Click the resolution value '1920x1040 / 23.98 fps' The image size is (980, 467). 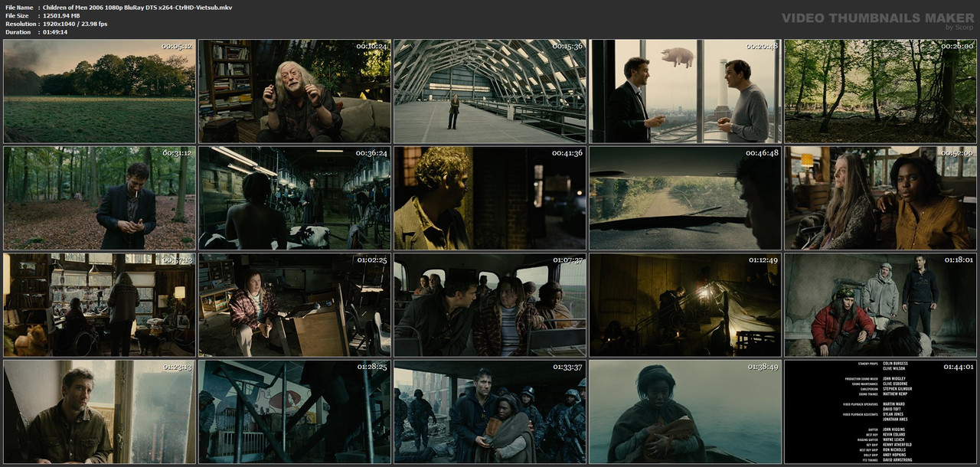pyautogui.click(x=75, y=24)
